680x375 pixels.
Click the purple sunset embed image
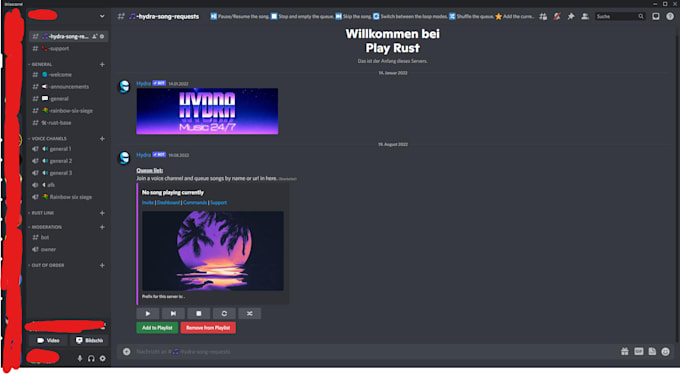click(213, 251)
